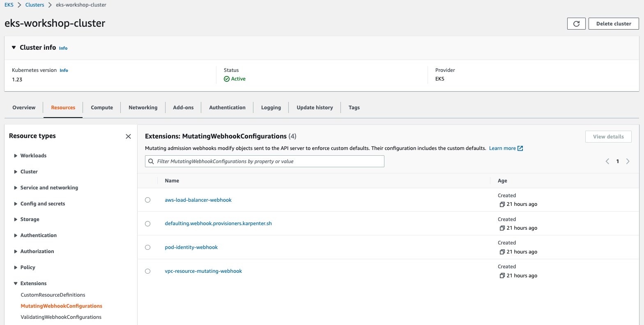Close the Resource types panel
644x325 pixels.
coord(128,136)
